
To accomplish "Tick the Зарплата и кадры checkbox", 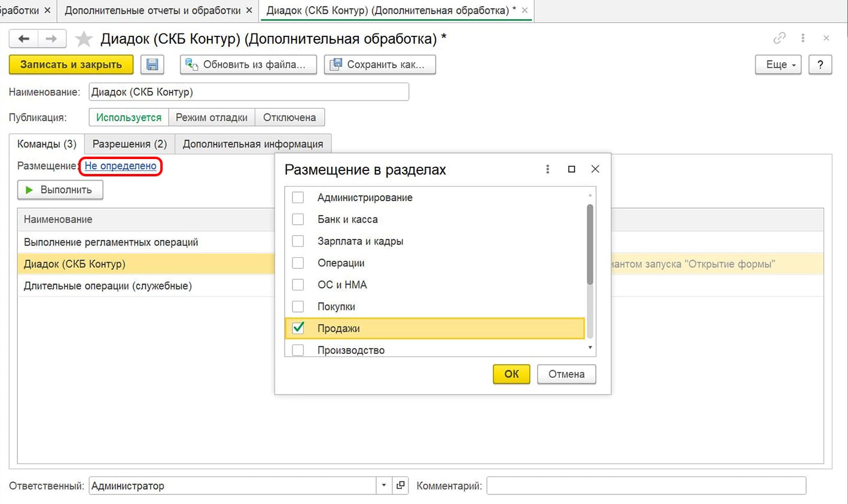I will click(x=298, y=241).
